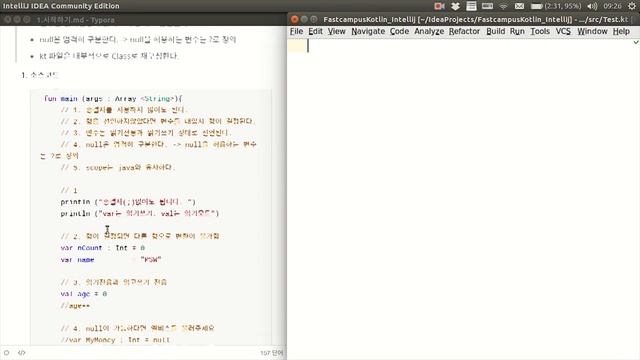The image size is (640, 360).
Task: Toggle the Typora sidebar circle icon
Action: (7, 353)
